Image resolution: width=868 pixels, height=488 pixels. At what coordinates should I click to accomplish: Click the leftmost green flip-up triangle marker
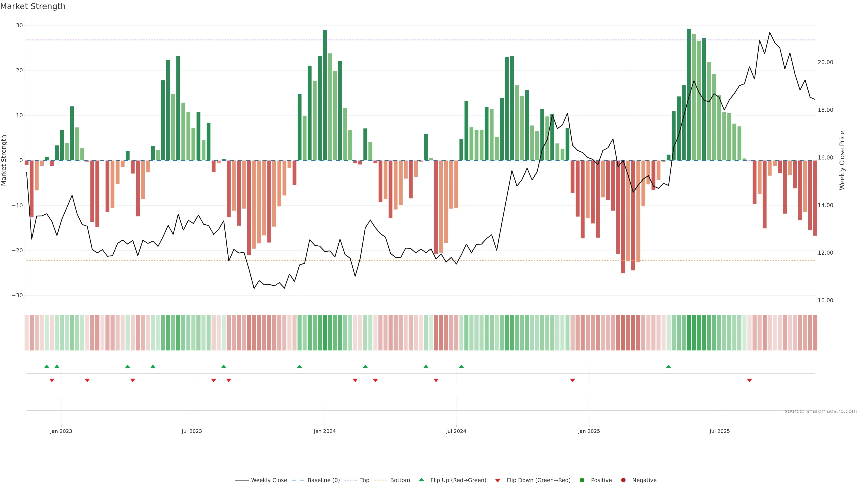pos(47,366)
